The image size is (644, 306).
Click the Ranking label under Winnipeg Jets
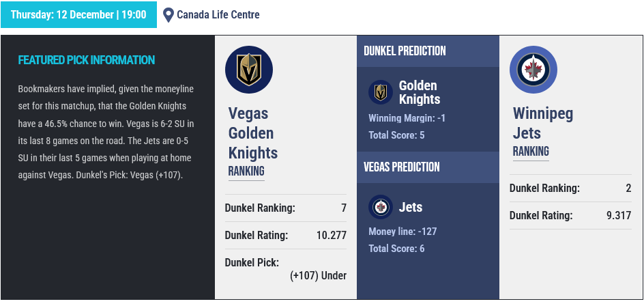tap(531, 152)
